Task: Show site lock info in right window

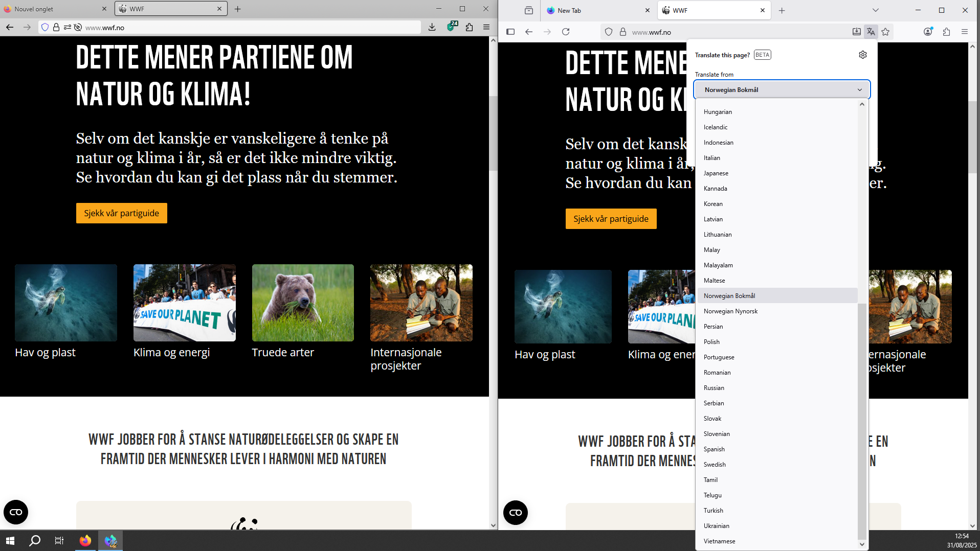Action: point(623,32)
